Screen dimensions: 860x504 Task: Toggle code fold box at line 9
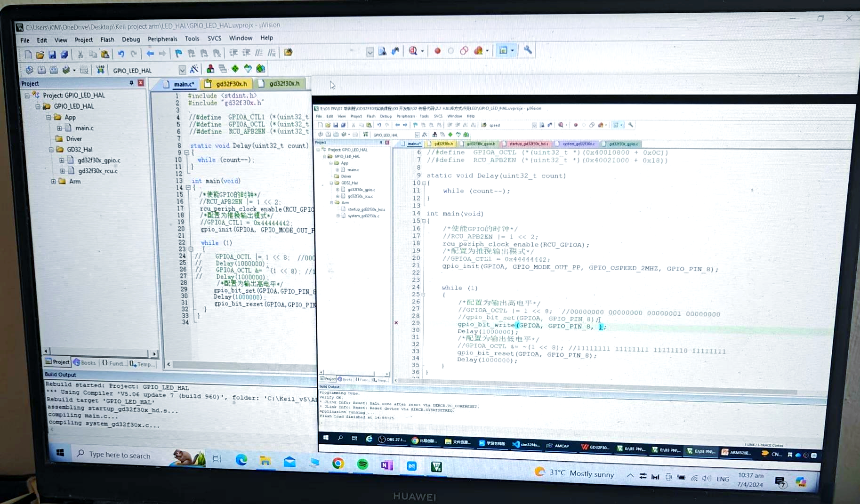click(x=187, y=153)
